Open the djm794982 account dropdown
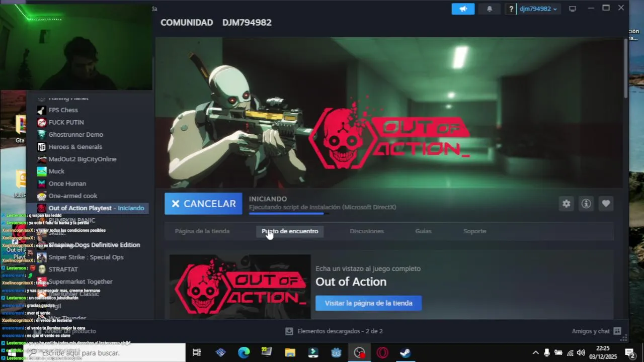Viewport: 644px width, 362px height. tap(538, 9)
